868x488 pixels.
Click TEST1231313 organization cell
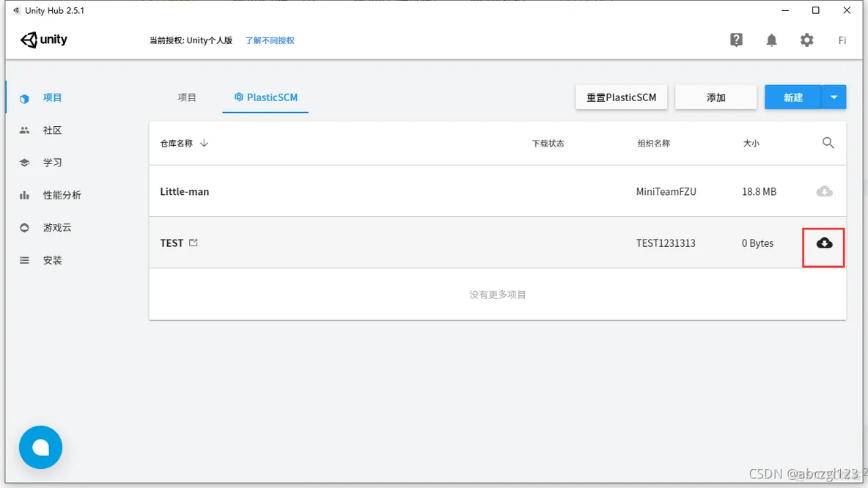666,243
